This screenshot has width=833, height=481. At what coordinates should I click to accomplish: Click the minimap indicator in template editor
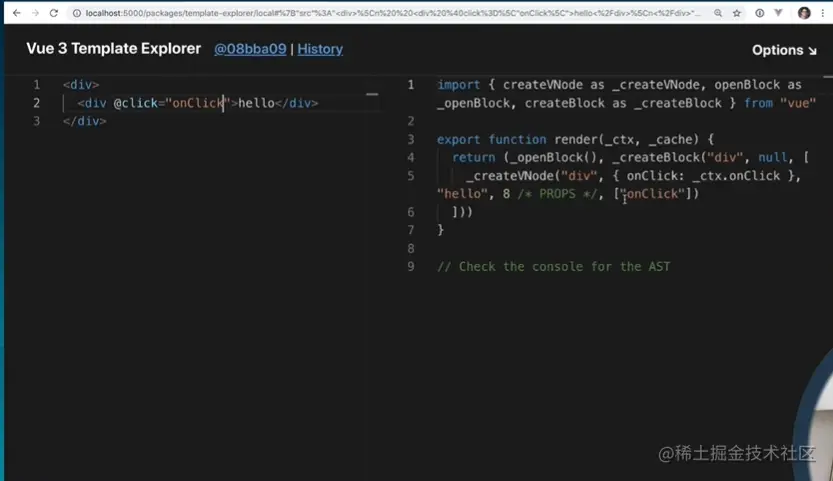pyautogui.click(x=372, y=95)
